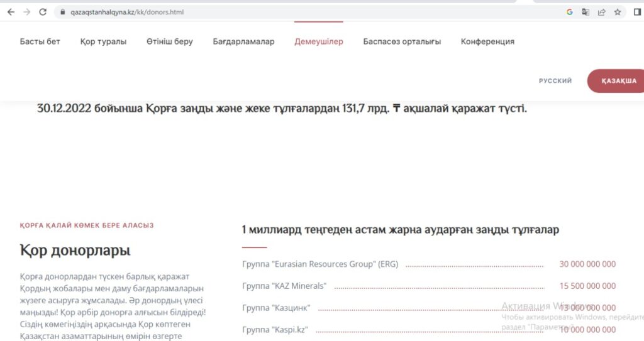The image size is (644, 341).
Task: Open the Бағдарламалар menu item
Action: (x=243, y=41)
